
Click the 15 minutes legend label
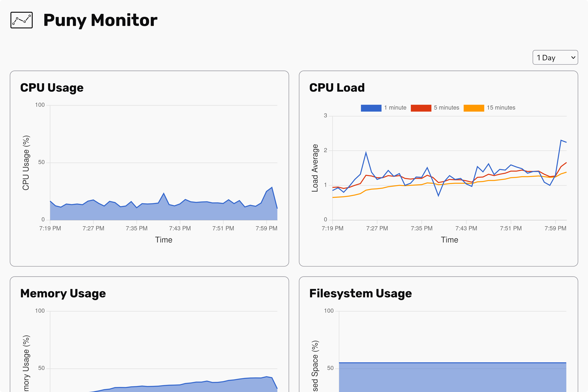point(501,108)
